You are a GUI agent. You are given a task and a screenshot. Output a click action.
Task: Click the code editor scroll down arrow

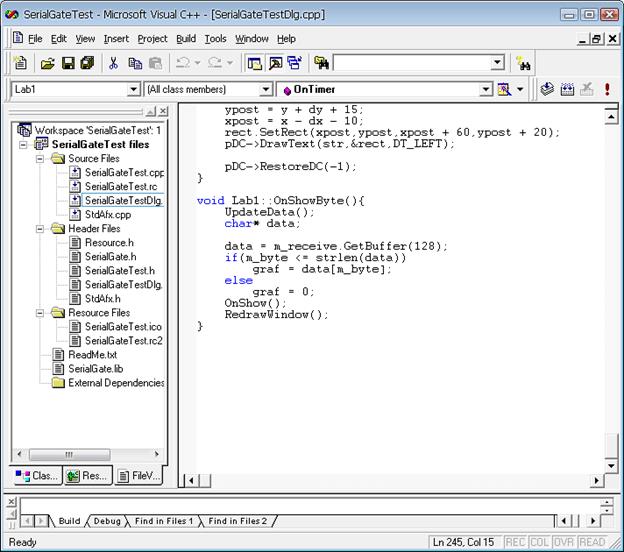pyautogui.click(x=611, y=466)
